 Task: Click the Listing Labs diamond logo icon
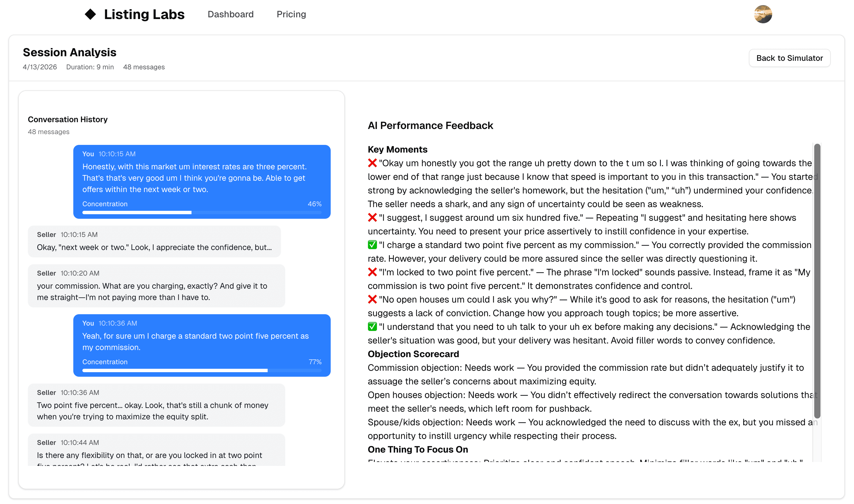(x=90, y=14)
